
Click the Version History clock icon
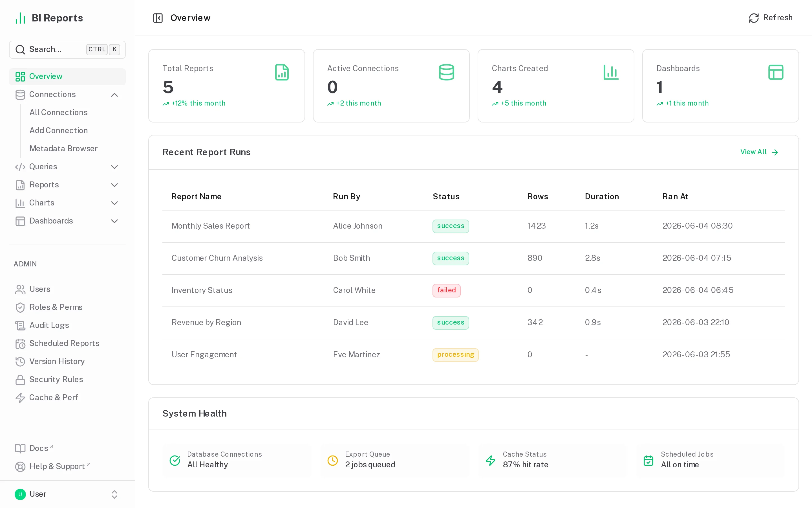click(x=20, y=362)
